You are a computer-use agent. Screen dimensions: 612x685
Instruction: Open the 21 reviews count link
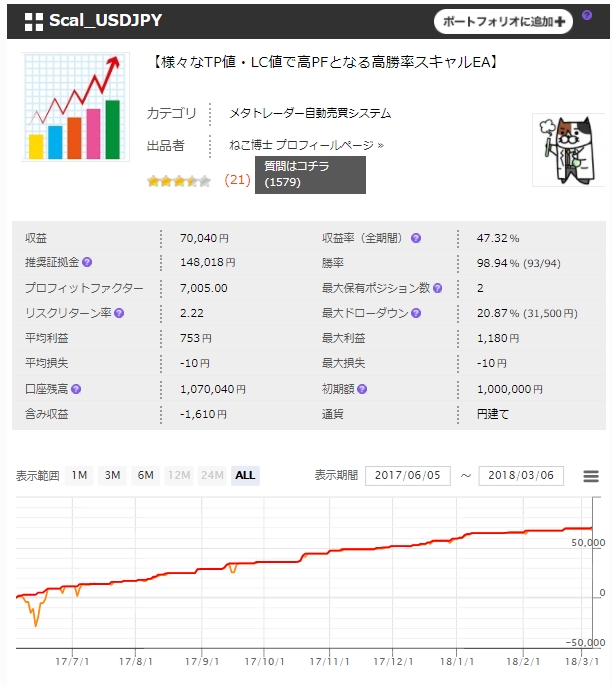[x=237, y=180]
